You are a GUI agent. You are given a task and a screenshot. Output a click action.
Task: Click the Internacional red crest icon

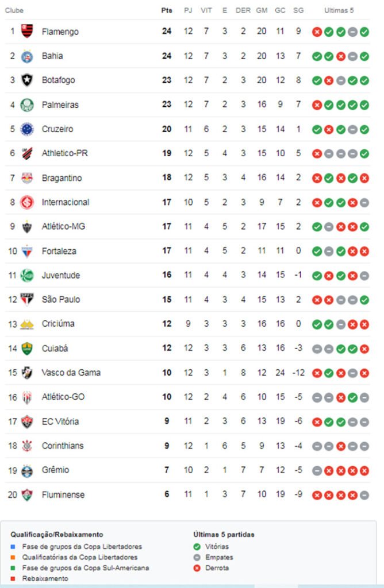tap(27, 202)
